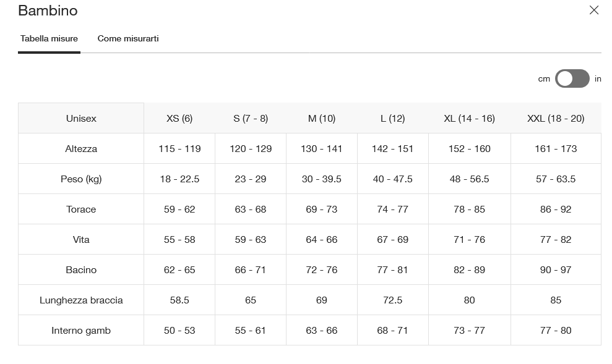Image resolution: width=612 pixels, height=364 pixels.
Task: Select the L (12) column header
Action: [x=393, y=119]
